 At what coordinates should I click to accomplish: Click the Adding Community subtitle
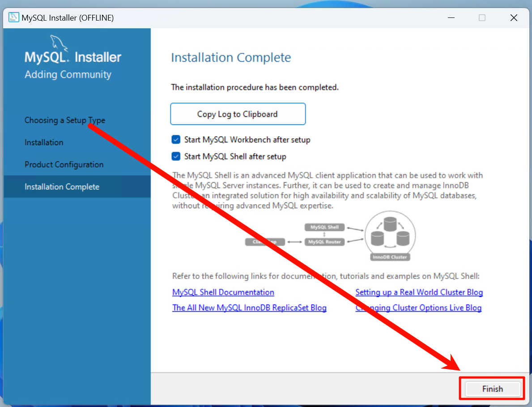click(x=68, y=74)
